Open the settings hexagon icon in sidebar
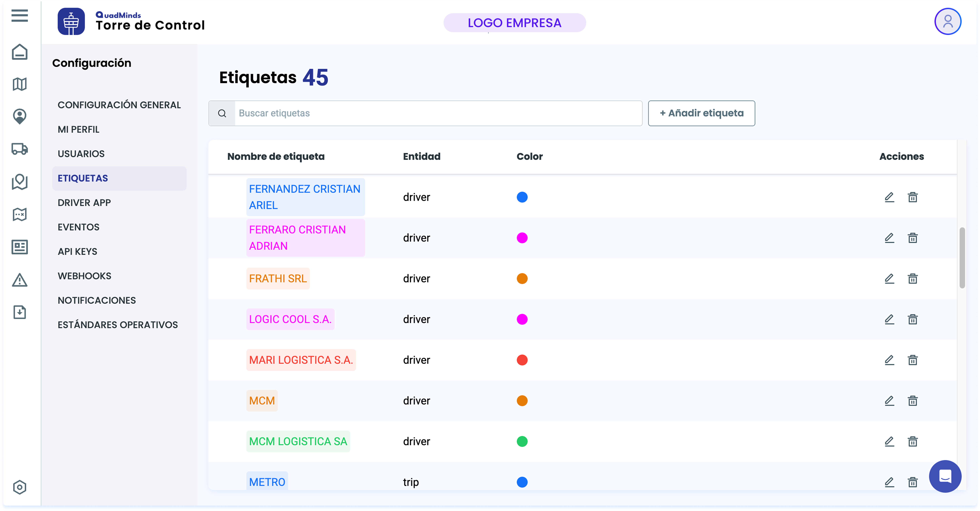 (19, 487)
